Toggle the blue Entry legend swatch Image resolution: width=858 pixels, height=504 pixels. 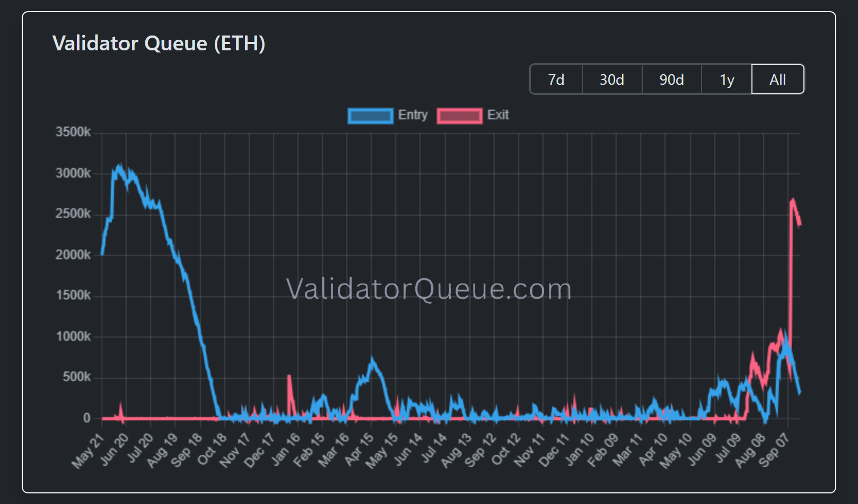pyautogui.click(x=370, y=116)
